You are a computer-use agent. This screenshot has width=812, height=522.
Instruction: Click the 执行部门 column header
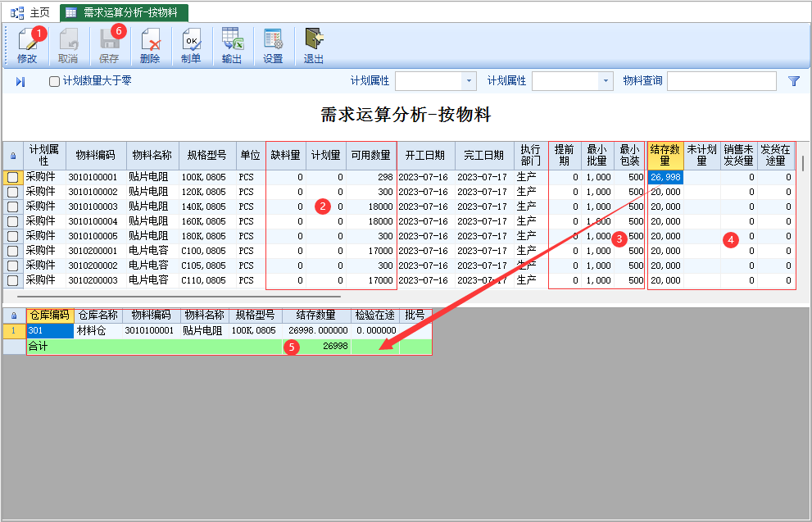click(531, 156)
